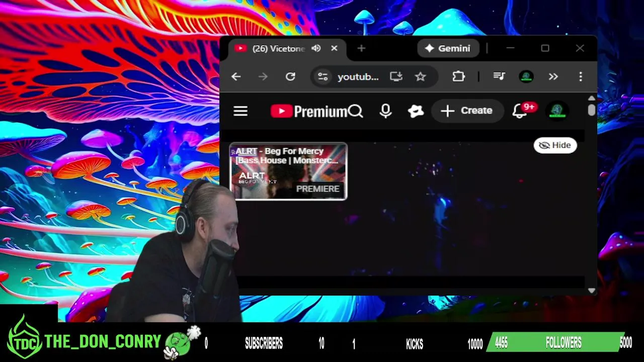
Task: Go forward with the forward arrow
Action: coord(263,76)
